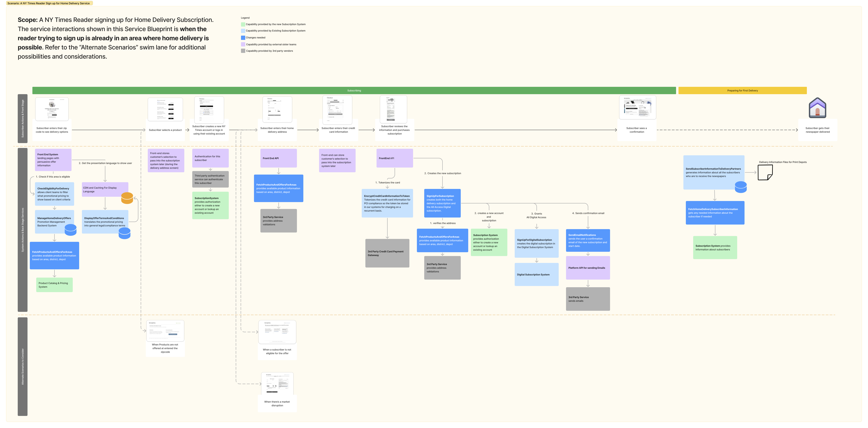The width and height of the screenshot is (868, 428).
Task: Select the '2. Creates the new subscription' label
Action: pyautogui.click(x=442, y=173)
